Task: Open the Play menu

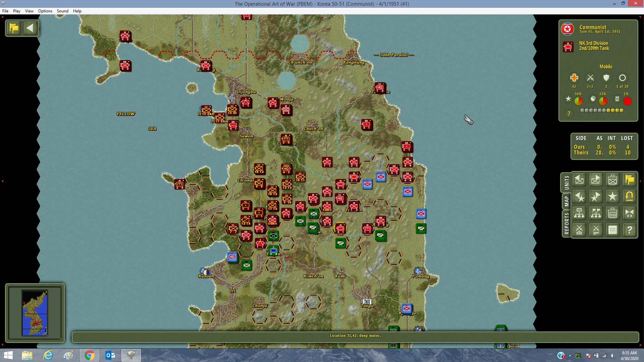Action: (17, 11)
